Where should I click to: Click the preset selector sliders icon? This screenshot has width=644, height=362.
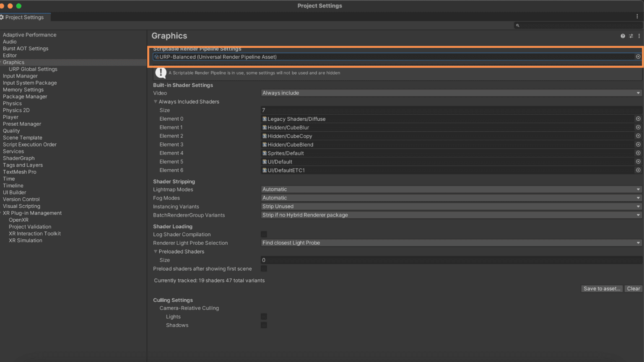(x=631, y=36)
